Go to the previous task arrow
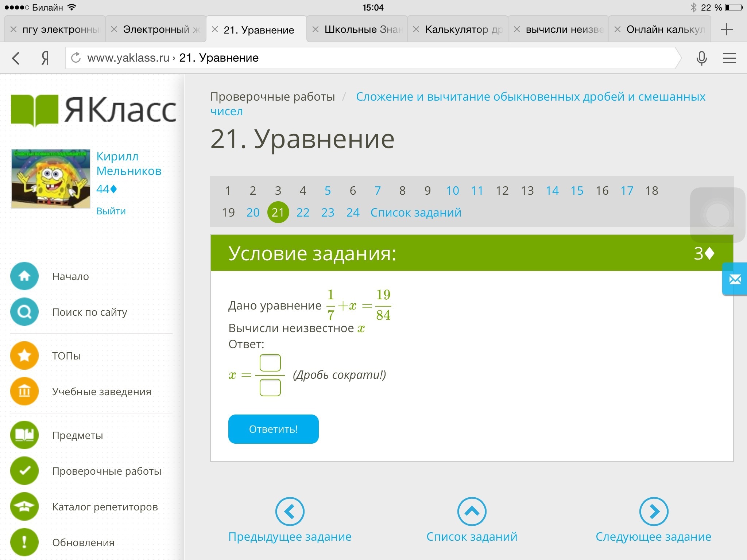Image resolution: width=747 pixels, height=560 pixels. tap(290, 512)
